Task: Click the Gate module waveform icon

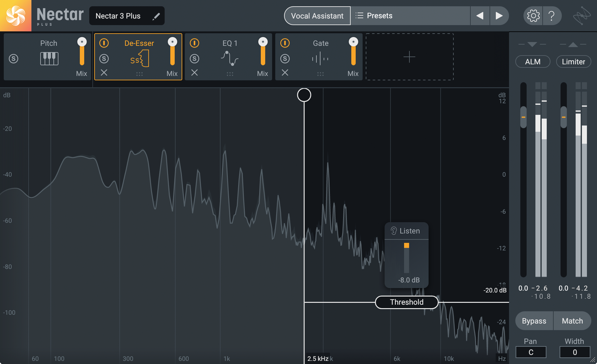Action: tap(320, 59)
